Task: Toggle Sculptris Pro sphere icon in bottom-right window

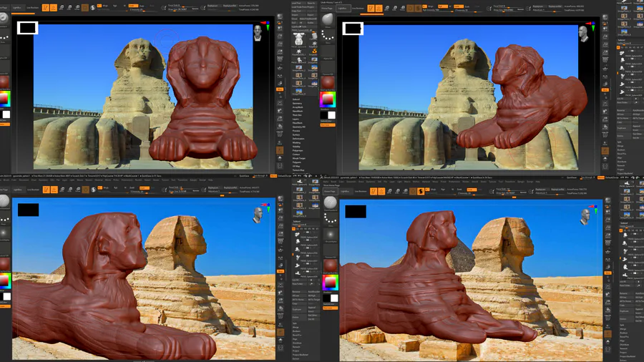Action: pyautogui.click(x=421, y=191)
